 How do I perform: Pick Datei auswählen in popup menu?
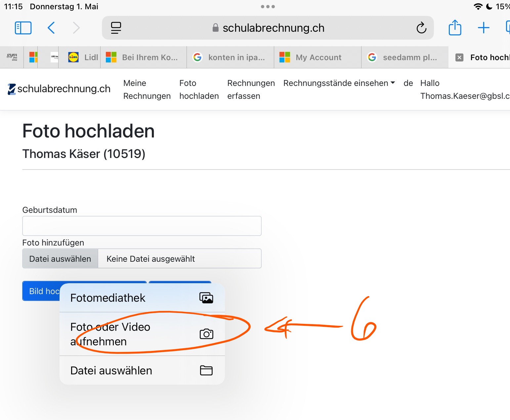[x=142, y=370]
